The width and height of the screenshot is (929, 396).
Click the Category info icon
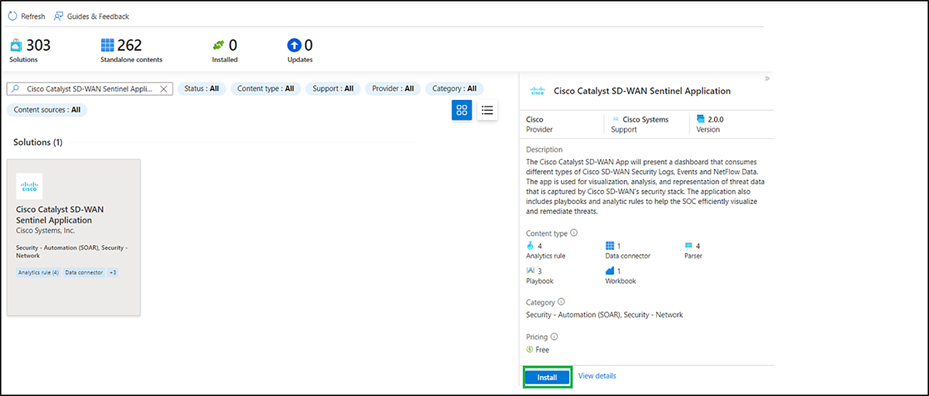(561, 302)
